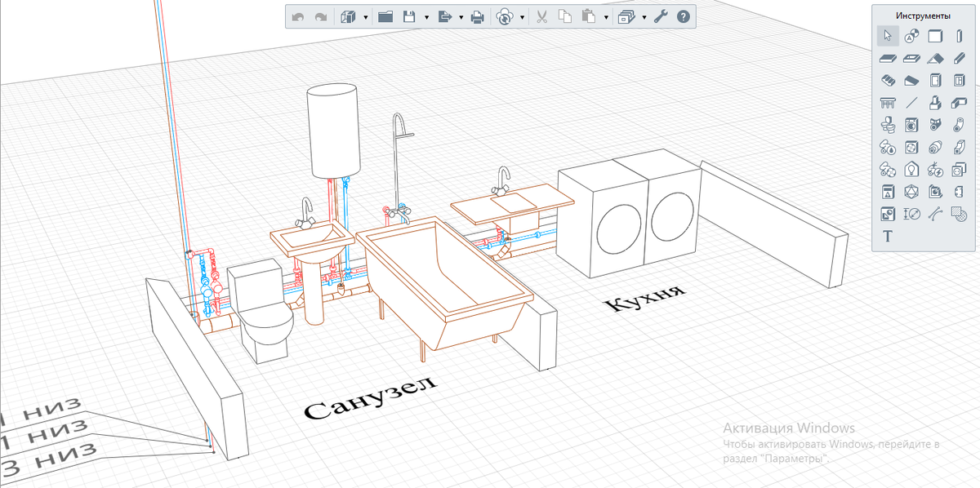980x488 pixels.
Task: Pick the toilet plumbing fixture tool
Action: tap(888, 125)
